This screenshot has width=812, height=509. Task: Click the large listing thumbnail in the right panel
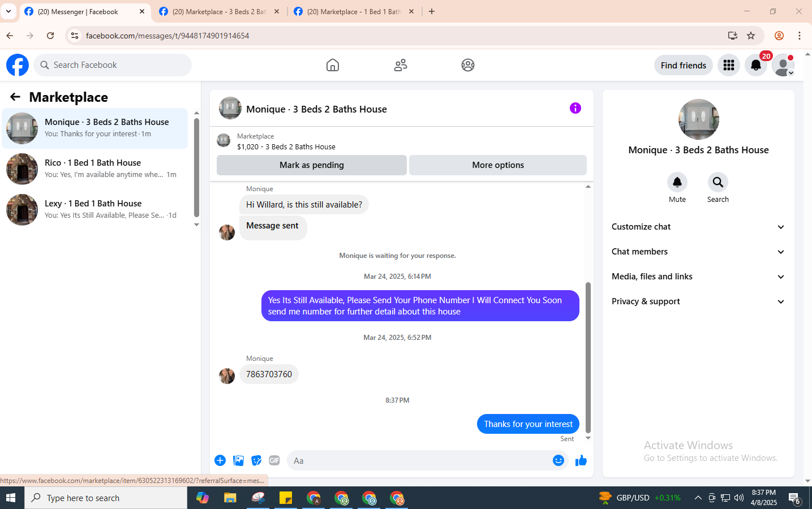pos(699,119)
